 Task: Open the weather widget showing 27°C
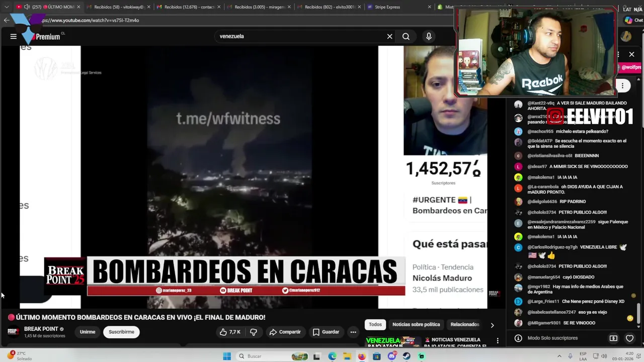(x=20, y=356)
